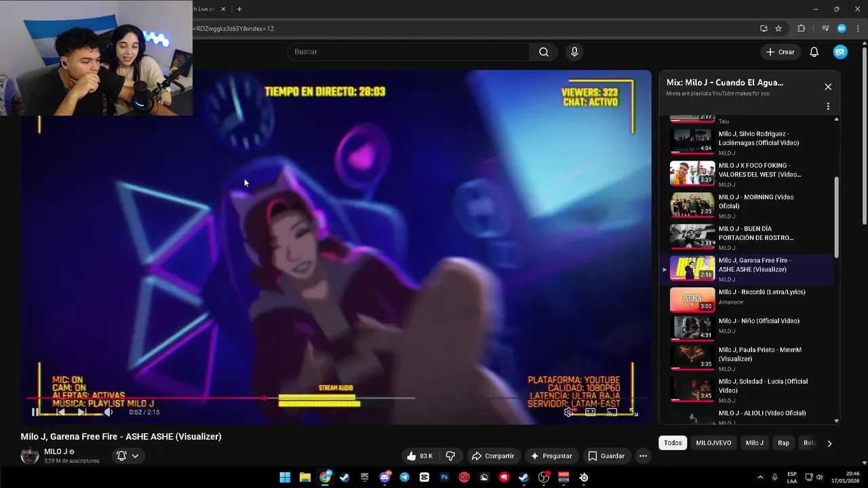The width and height of the screenshot is (868, 488).
Task: Select the Rap filter chip
Action: point(783,443)
